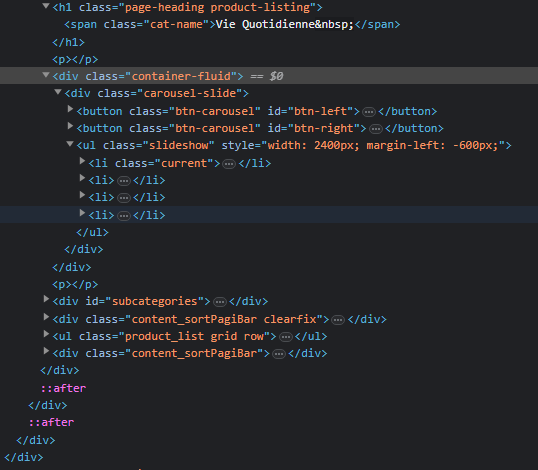Select the 'container-fluid' class value
The width and height of the screenshot is (538, 470).
(x=181, y=76)
